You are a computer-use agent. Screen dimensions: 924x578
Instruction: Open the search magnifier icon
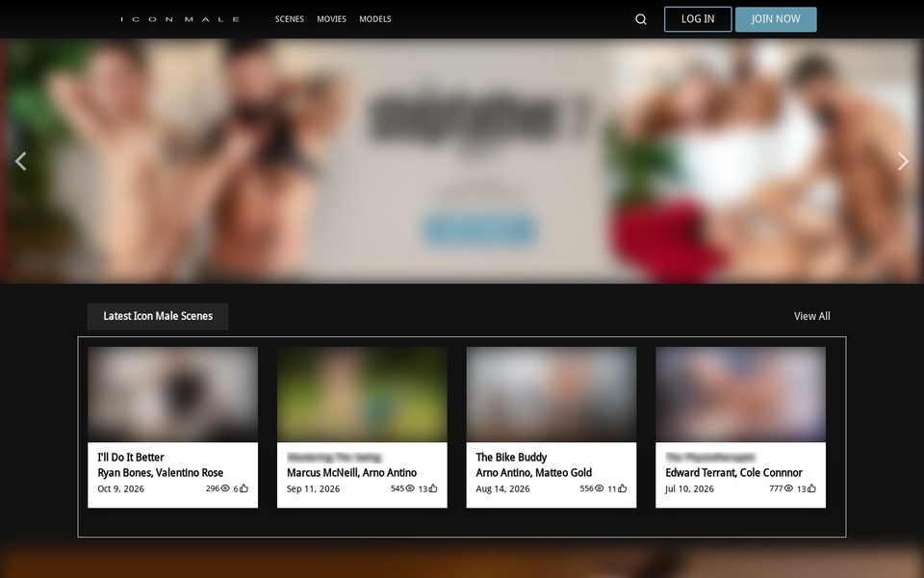click(641, 19)
